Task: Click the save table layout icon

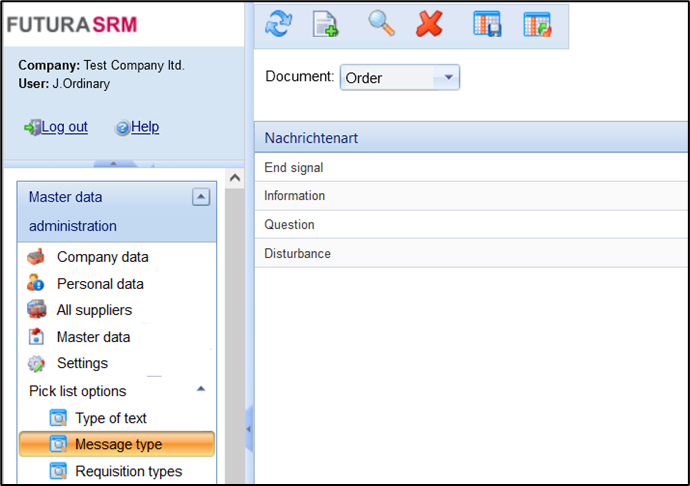Action: 487,24
